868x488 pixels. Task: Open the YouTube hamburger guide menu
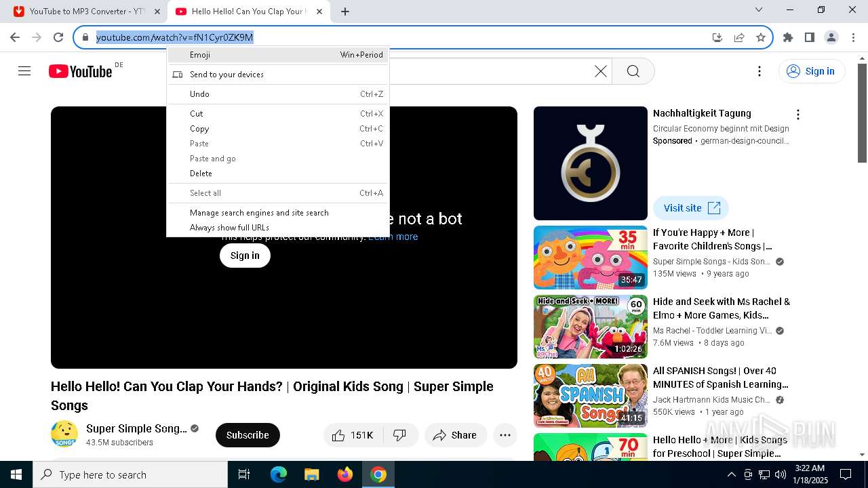tap(24, 71)
